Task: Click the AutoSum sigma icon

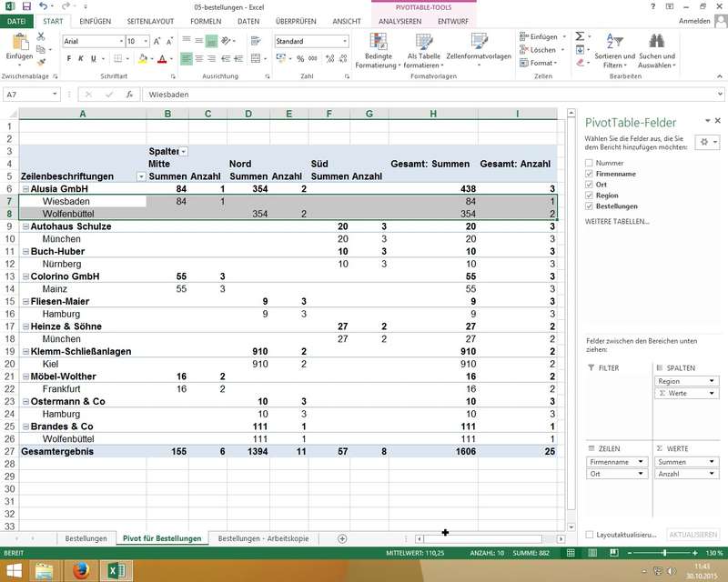Action: pyautogui.click(x=579, y=36)
